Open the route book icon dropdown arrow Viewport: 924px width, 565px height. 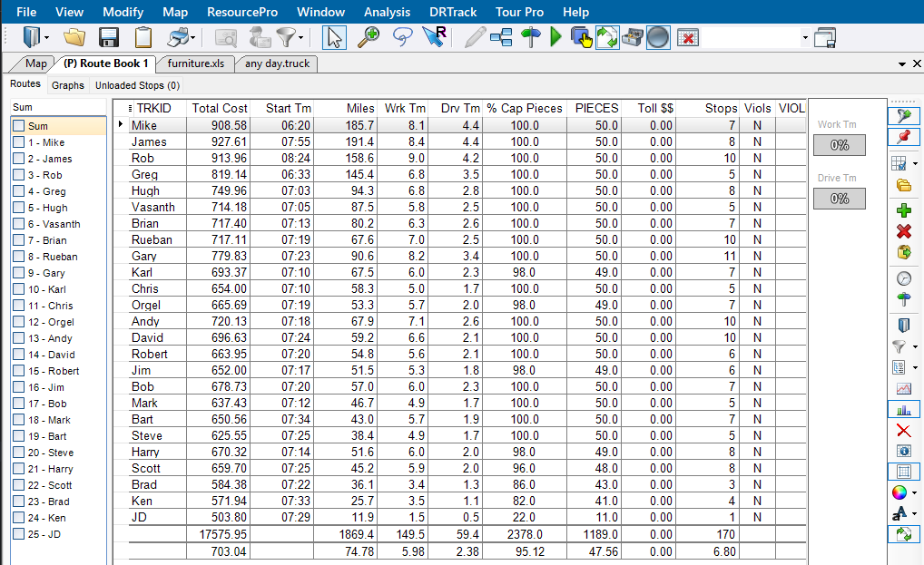pyautogui.click(x=46, y=38)
